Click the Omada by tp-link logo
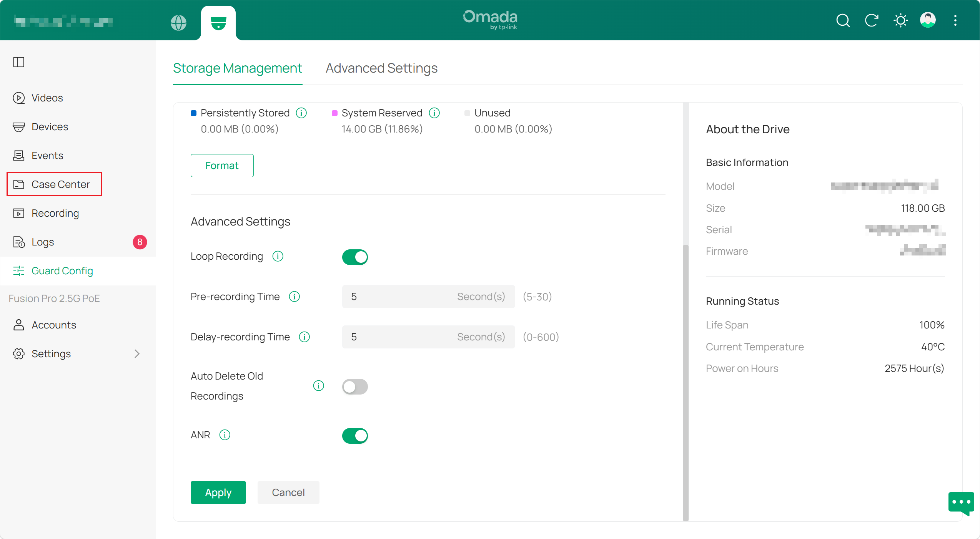This screenshot has width=980, height=539. 490,20
